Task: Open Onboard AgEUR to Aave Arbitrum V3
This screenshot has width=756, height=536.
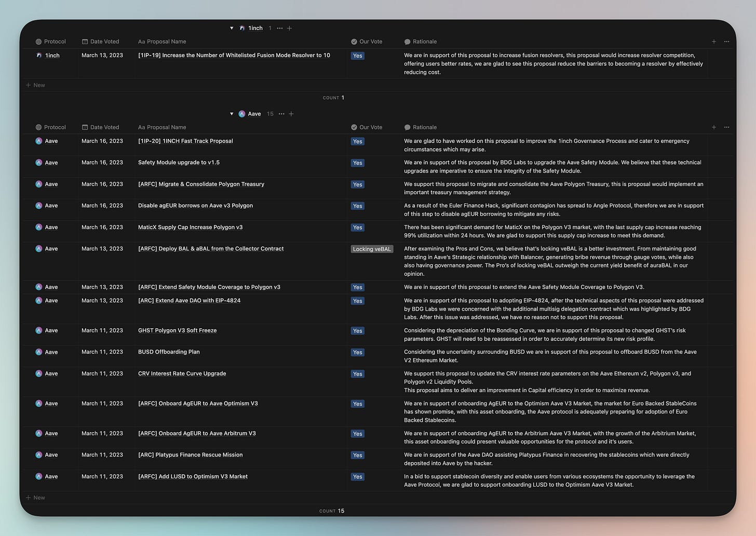Action: (197, 433)
